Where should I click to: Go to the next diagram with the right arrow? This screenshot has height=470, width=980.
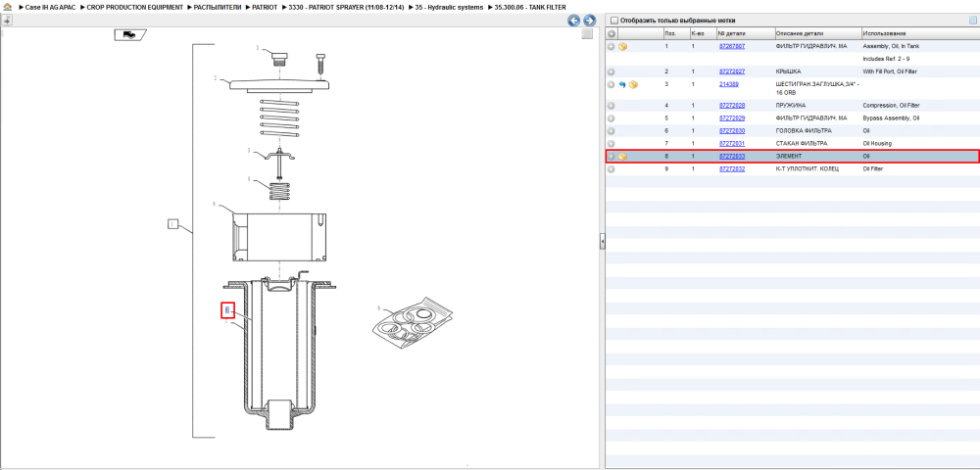(589, 20)
